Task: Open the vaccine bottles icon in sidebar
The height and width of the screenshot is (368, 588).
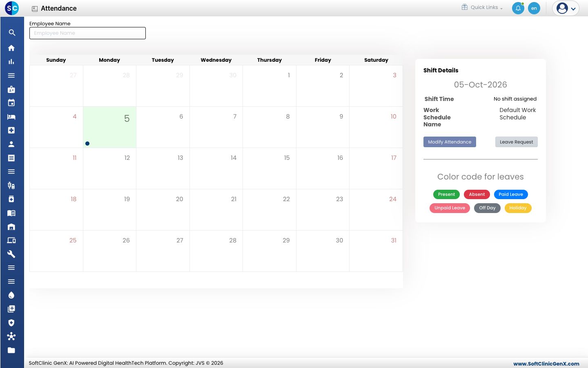Action: click(11, 185)
